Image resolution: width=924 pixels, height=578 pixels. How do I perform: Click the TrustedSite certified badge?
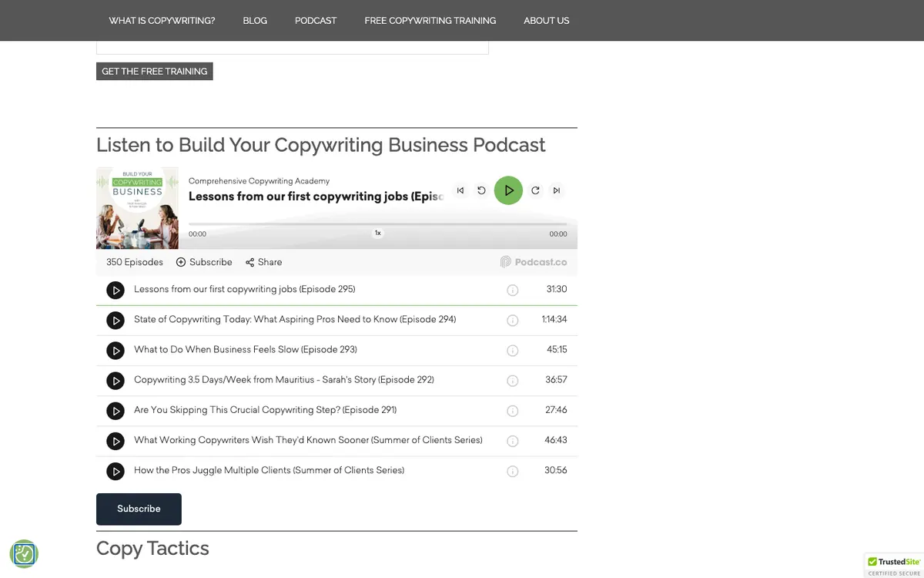pyautogui.click(x=894, y=565)
